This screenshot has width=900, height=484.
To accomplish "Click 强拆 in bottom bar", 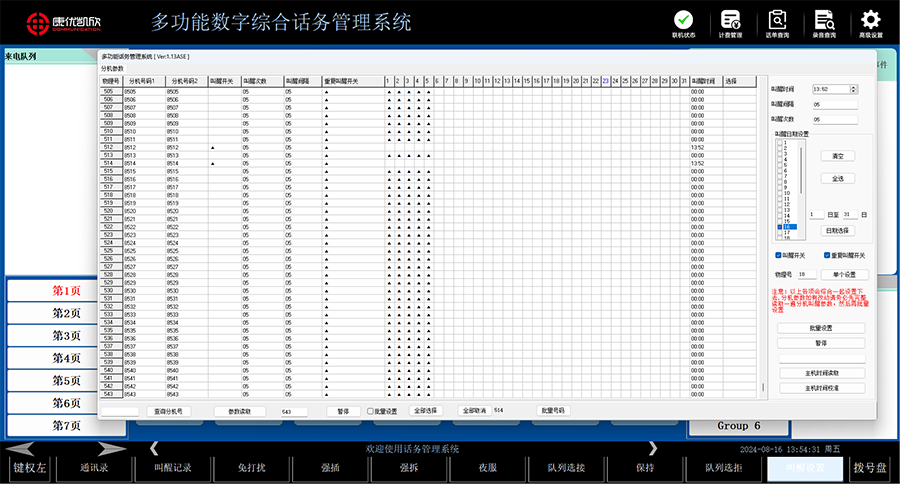I will pos(409,468).
